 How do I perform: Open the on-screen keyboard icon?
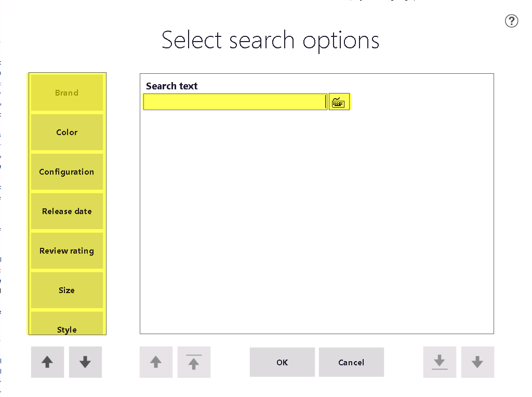pos(339,102)
